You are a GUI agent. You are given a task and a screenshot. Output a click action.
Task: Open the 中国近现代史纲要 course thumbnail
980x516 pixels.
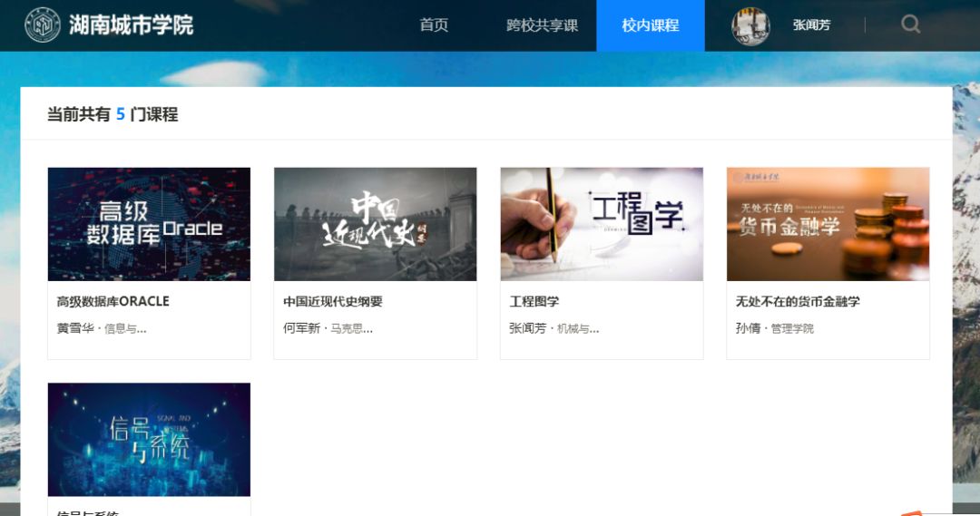pyautogui.click(x=375, y=224)
